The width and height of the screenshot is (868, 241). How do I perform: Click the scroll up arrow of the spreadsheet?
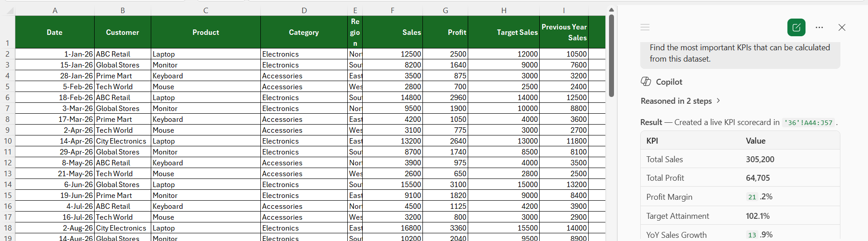[611, 10]
